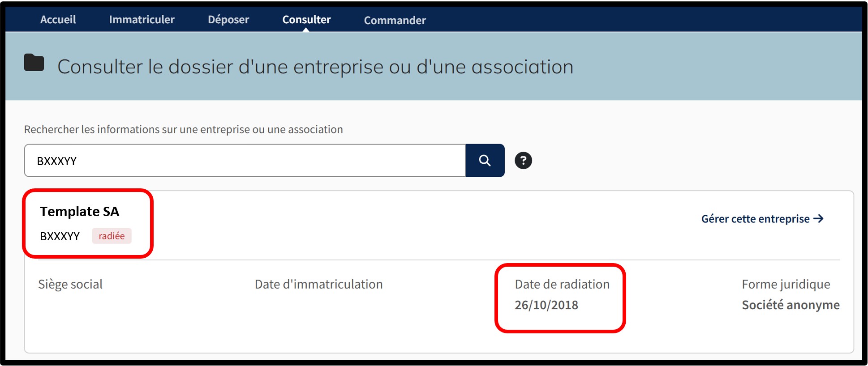Go to the Accueil menu
The width and height of the screenshot is (868, 366).
[58, 20]
